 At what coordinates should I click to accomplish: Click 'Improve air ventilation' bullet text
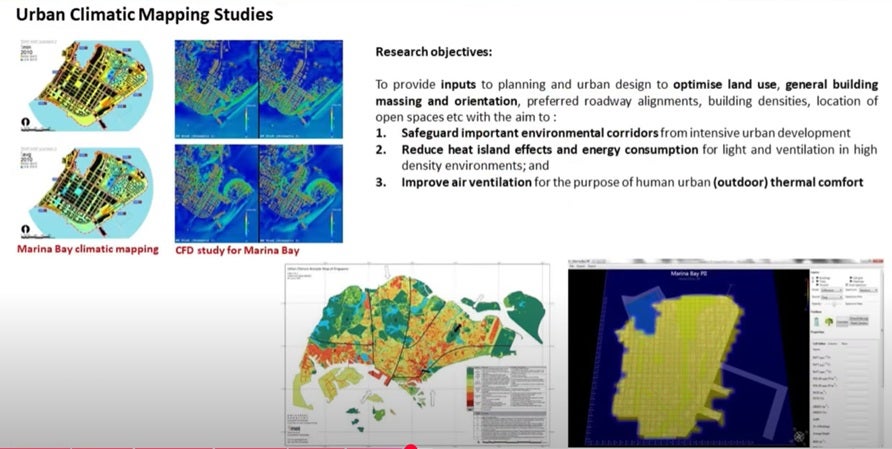tap(466, 183)
